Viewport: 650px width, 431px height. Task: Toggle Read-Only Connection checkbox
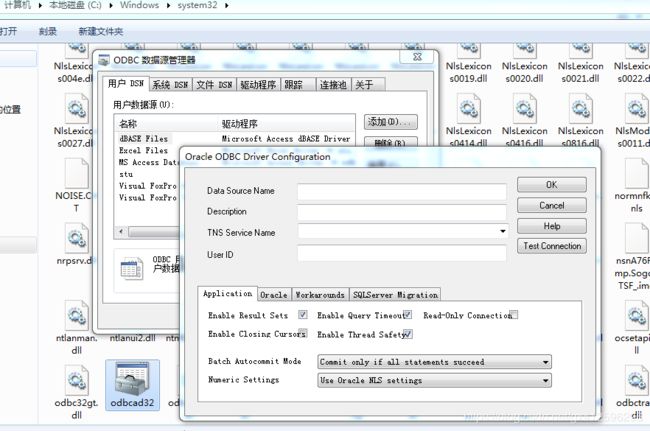(x=514, y=315)
